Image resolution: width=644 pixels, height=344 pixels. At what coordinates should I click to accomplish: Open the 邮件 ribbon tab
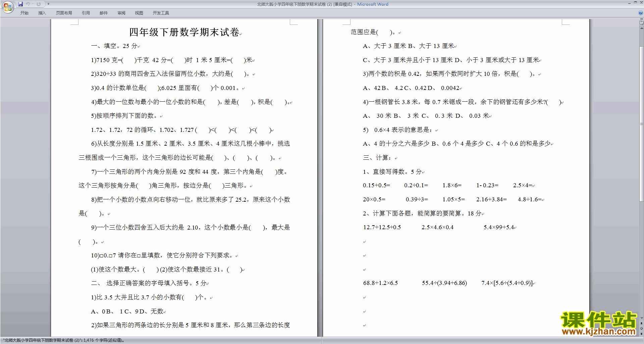click(x=104, y=13)
